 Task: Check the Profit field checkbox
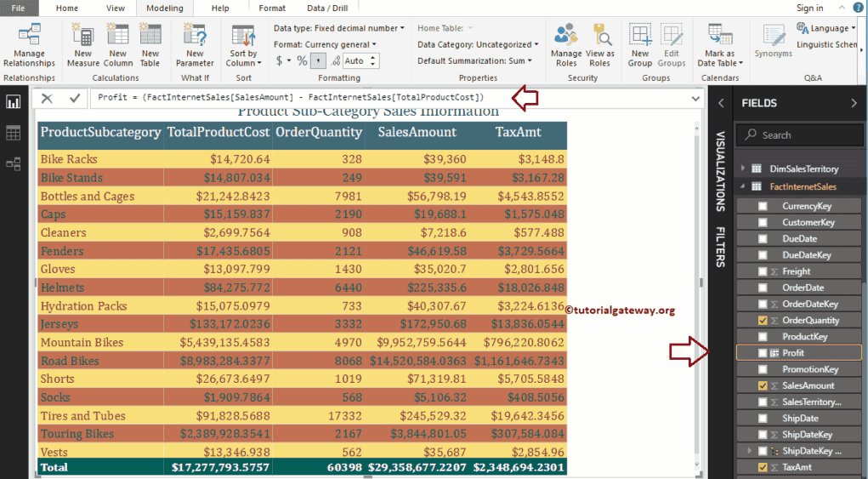coord(763,353)
